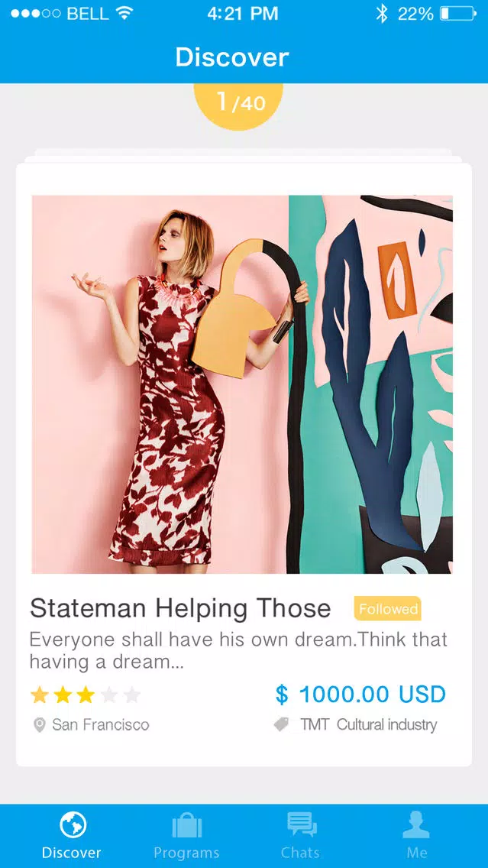Click the location pin icon
Viewport: 488px width, 868px height.
(x=39, y=724)
